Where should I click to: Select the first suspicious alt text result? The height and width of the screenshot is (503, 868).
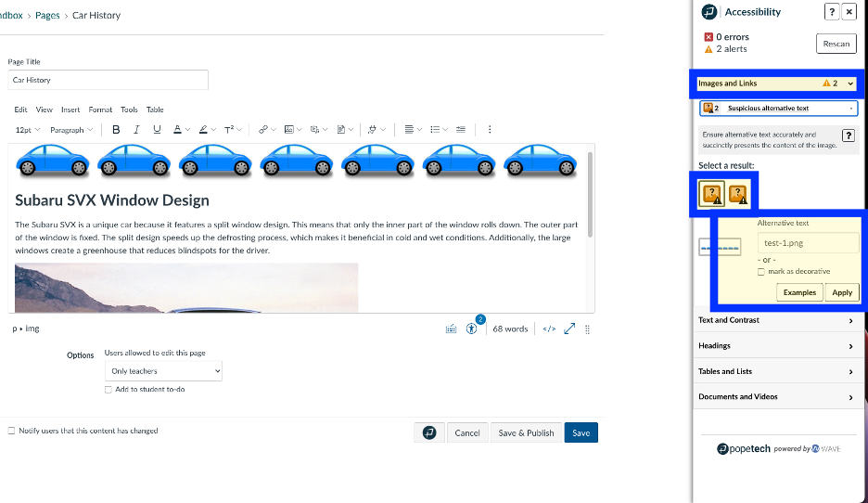(712, 194)
